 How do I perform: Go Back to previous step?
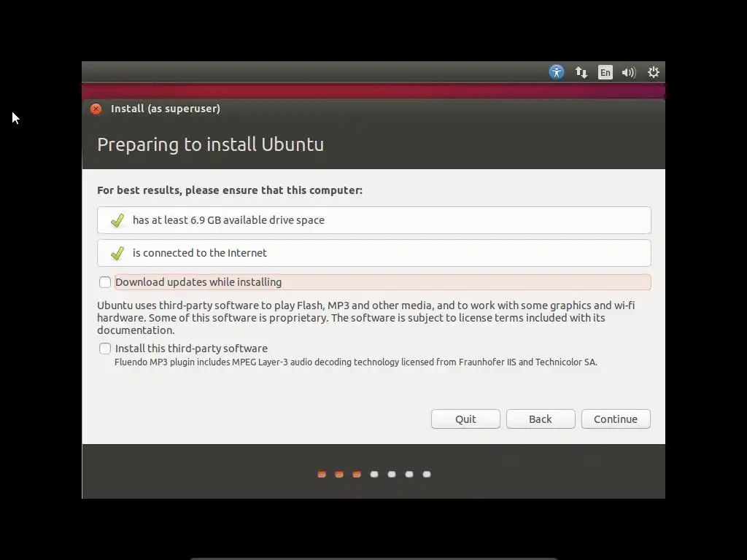[541, 419]
